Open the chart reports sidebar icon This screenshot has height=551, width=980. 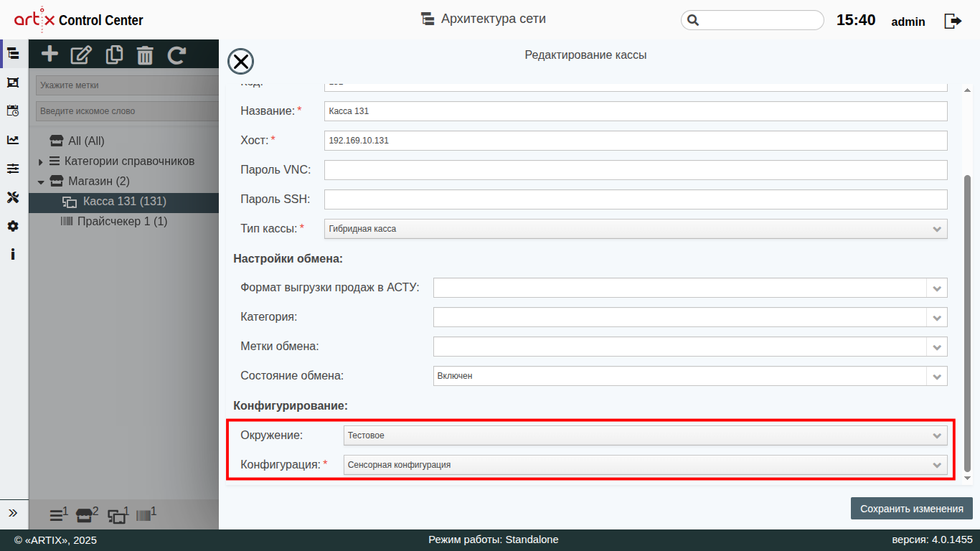tap(13, 140)
